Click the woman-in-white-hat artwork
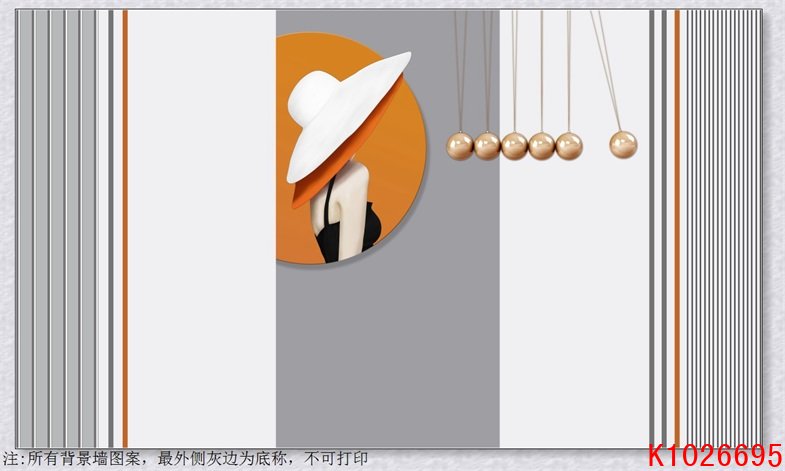The height and width of the screenshot is (471, 785). point(350,148)
